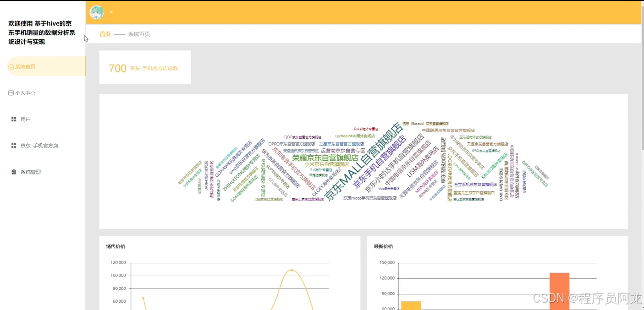Click 京东手机自营旗舰店 in the word cloud
Screen dimensions: 644x310
coord(380,163)
